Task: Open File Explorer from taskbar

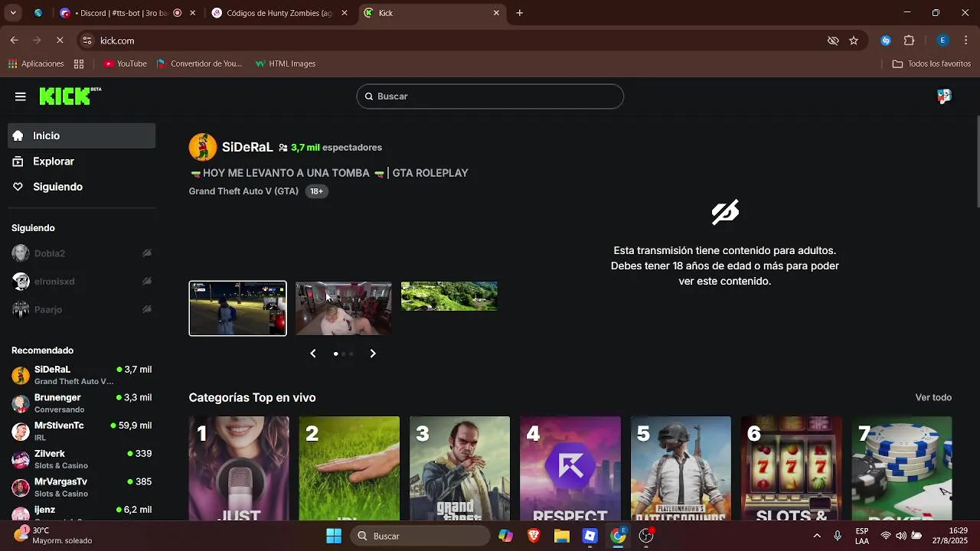Action: point(562,536)
